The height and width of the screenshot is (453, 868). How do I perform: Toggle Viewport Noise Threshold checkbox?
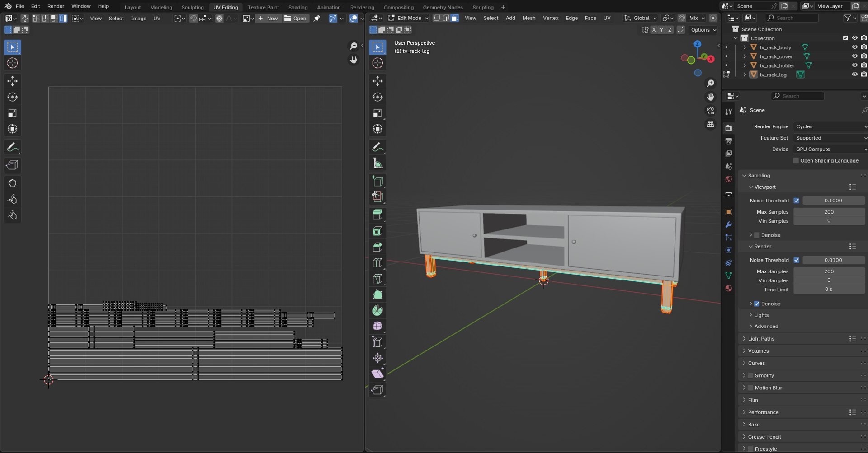pos(796,201)
